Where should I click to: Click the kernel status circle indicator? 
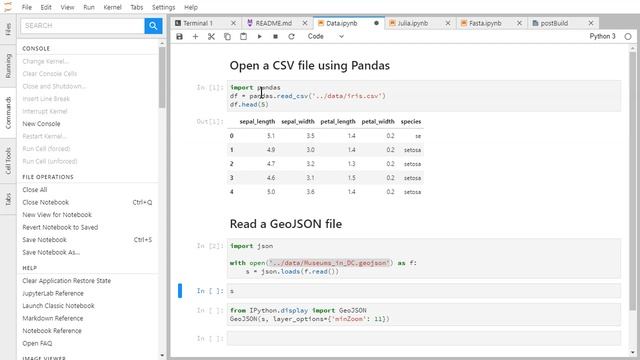628,37
